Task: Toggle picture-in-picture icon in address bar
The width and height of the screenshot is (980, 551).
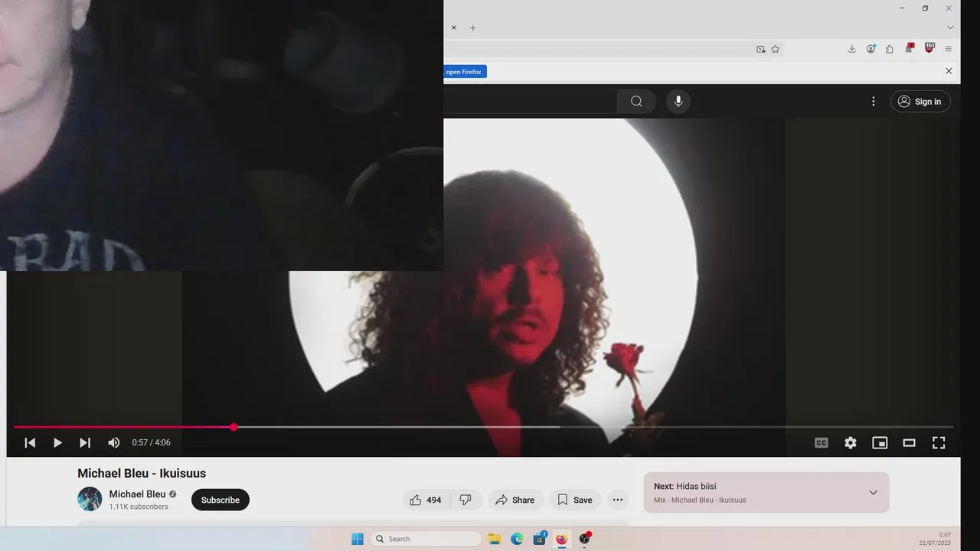Action: (x=760, y=49)
